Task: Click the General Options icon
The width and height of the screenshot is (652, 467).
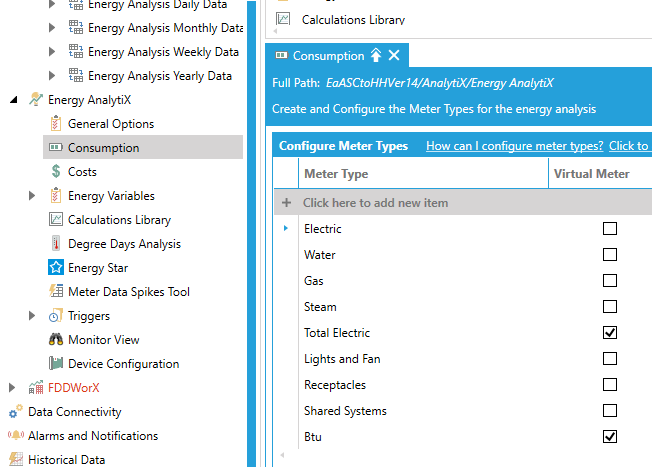Action: [x=56, y=124]
